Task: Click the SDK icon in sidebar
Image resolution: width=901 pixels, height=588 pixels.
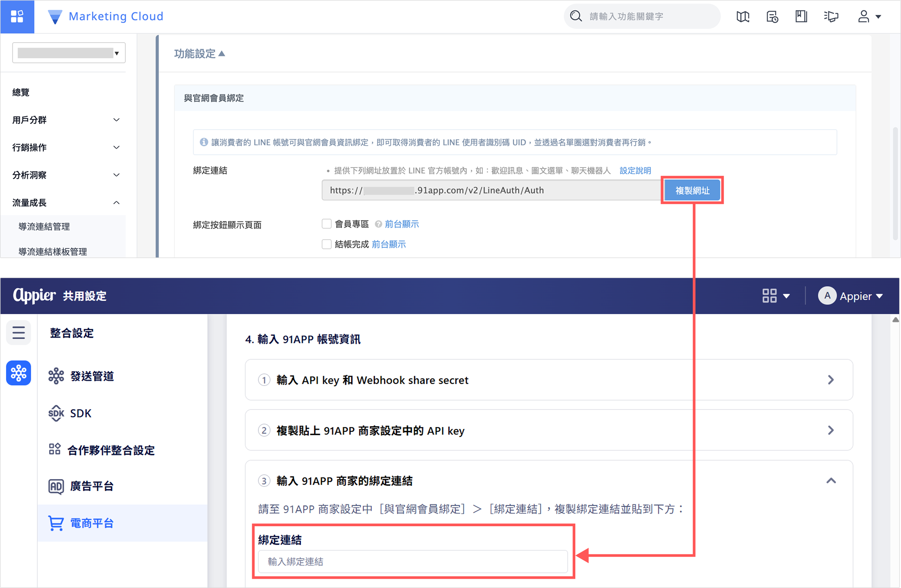Action: [56, 413]
